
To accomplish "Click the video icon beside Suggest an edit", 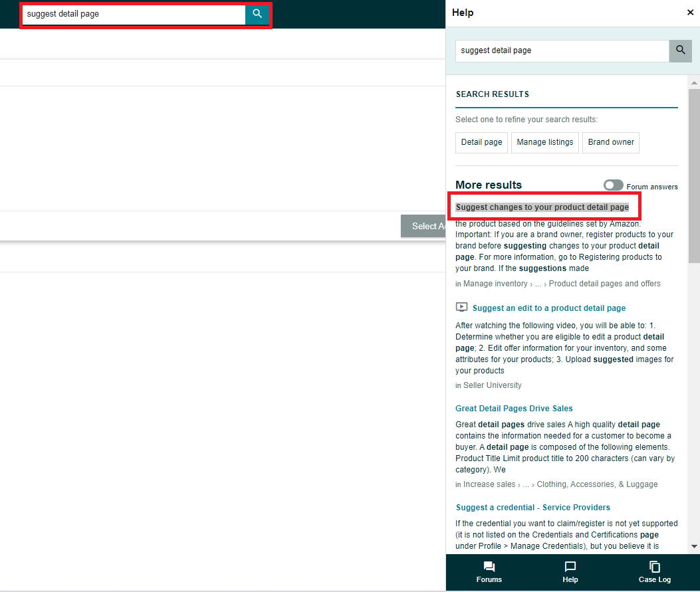I will (461, 308).
